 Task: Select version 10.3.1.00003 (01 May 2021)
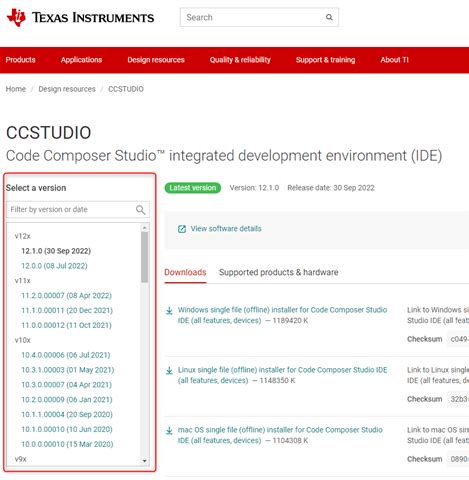click(x=68, y=370)
